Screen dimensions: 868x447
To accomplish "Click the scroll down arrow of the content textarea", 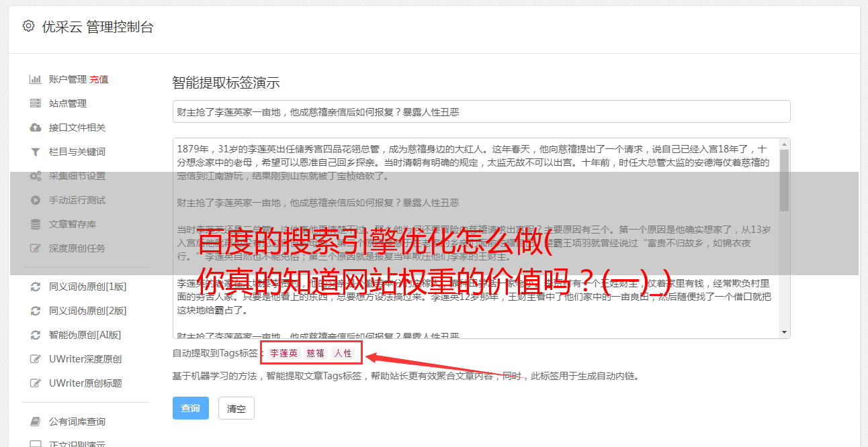I will [784, 332].
